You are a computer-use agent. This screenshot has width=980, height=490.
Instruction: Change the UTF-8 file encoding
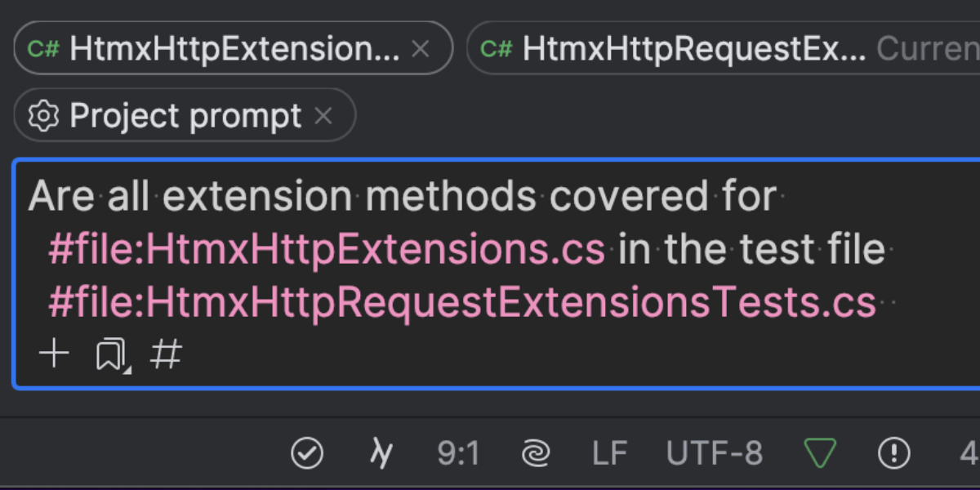tap(714, 452)
